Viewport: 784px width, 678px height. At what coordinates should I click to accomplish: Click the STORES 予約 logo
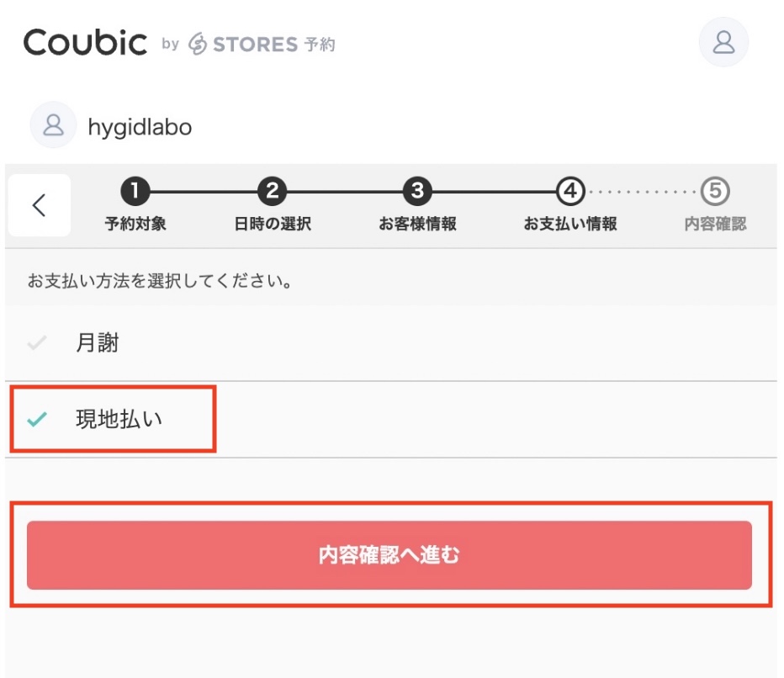click(x=262, y=44)
